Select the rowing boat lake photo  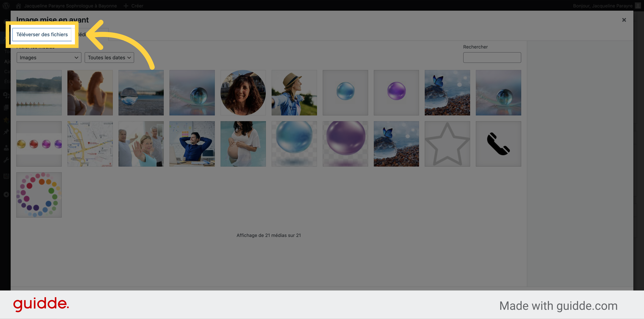click(39, 93)
